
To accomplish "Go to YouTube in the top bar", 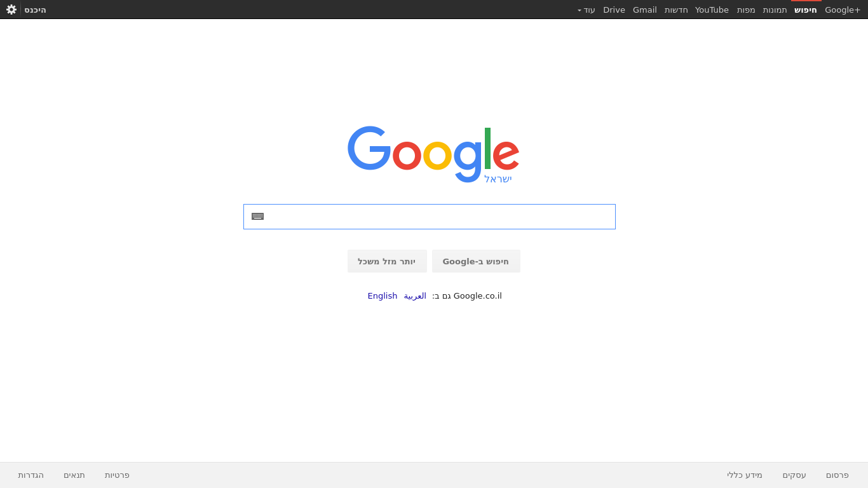I will 712,10.
